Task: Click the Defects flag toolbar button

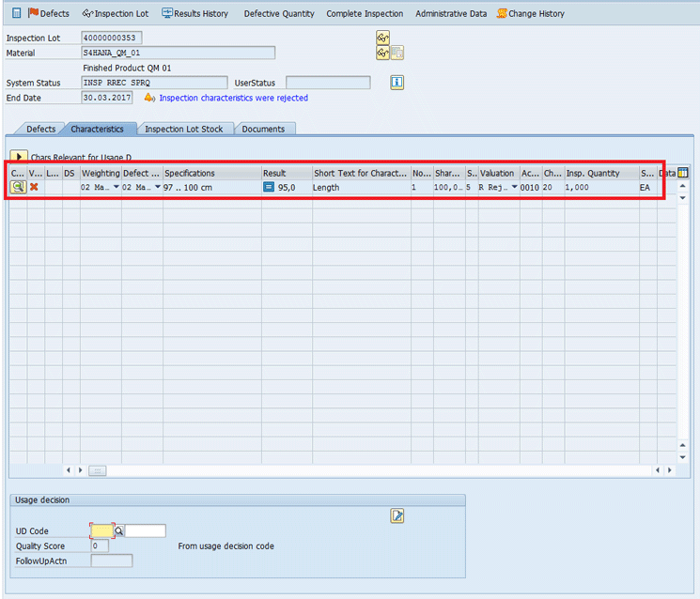Action: pyautogui.click(x=48, y=13)
